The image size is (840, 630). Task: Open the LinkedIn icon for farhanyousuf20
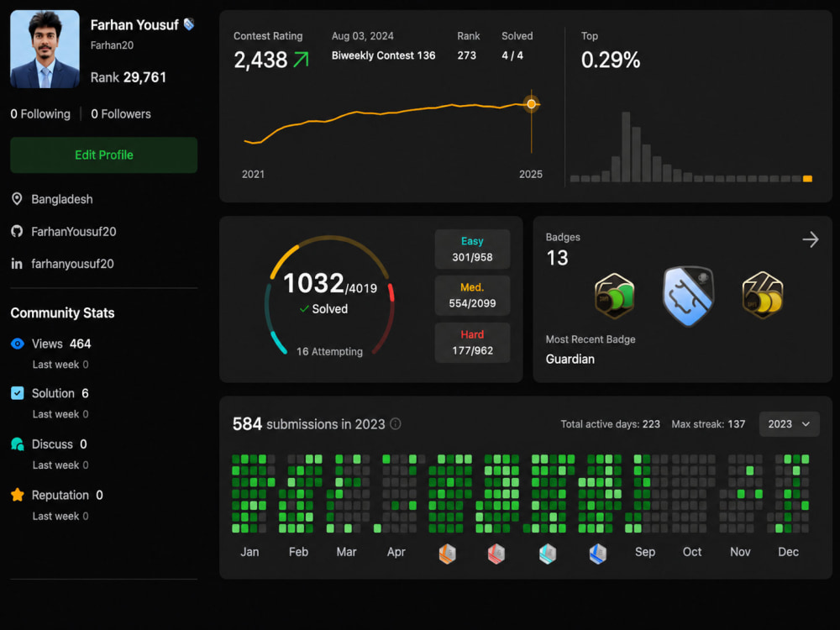[x=17, y=264]
